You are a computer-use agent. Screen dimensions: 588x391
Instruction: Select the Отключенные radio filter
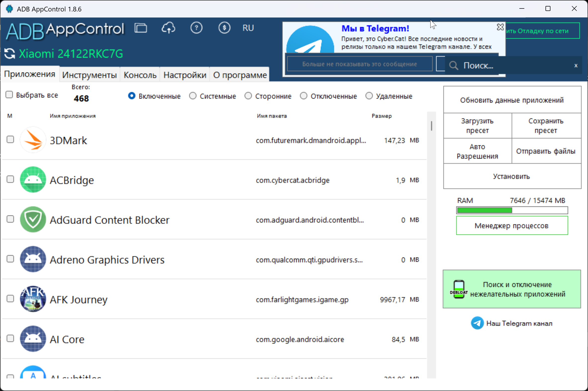[304, 96]
